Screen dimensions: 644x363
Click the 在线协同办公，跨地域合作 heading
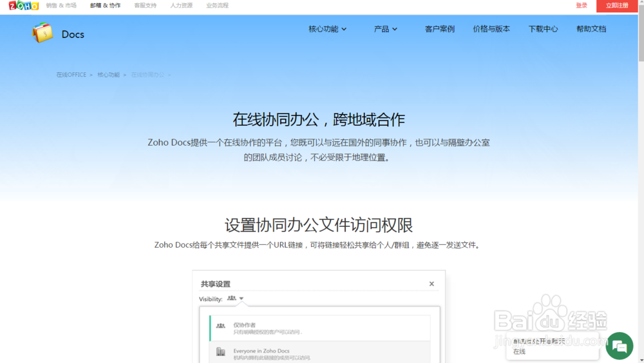pyautogui.click(x=319, y=120)
